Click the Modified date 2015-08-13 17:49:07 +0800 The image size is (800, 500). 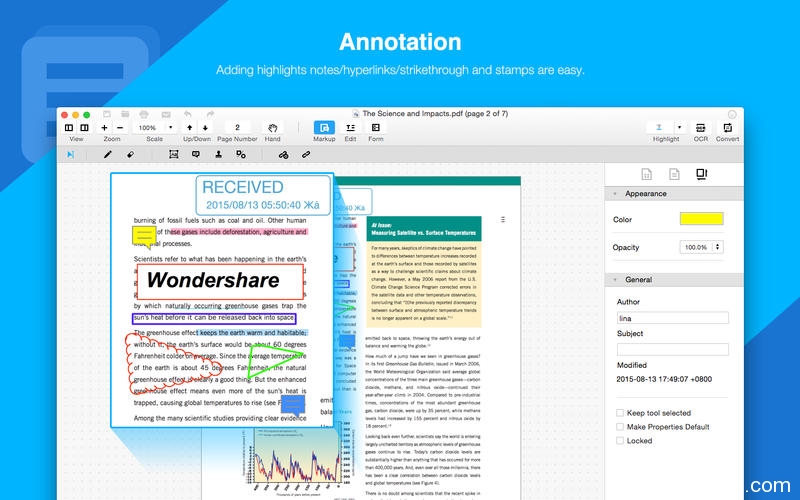pos(664,379)
